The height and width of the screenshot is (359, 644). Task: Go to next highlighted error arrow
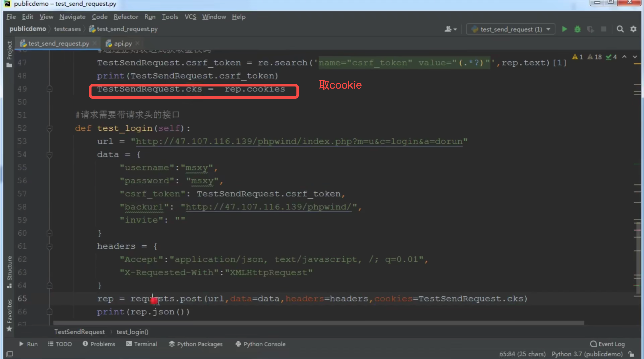(635, 57)
